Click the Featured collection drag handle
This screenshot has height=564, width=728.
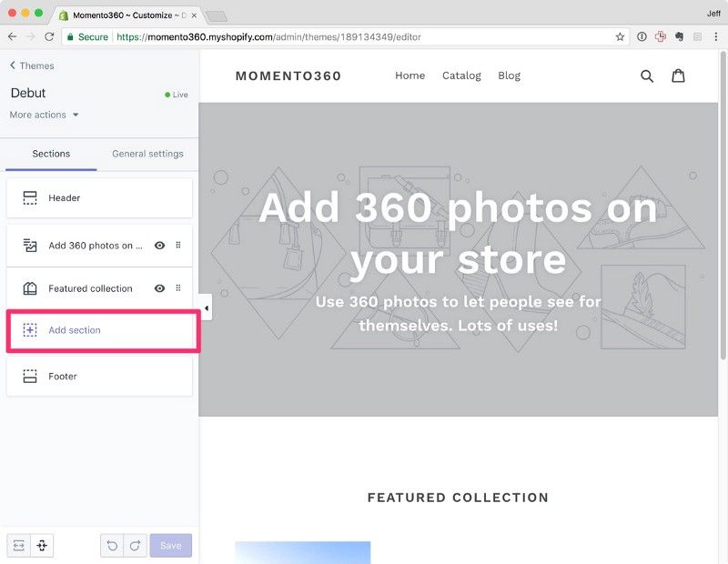(178, 287)
